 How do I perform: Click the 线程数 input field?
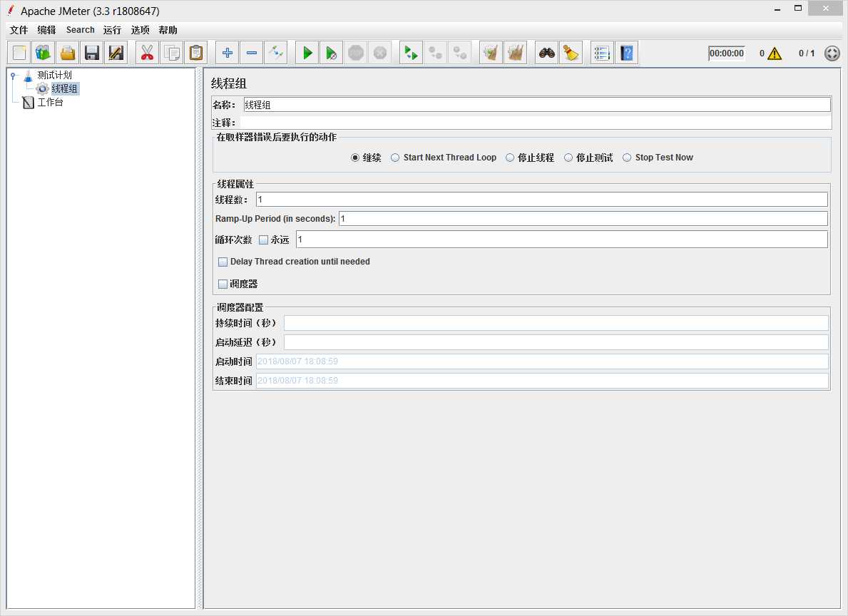[542, 200]
